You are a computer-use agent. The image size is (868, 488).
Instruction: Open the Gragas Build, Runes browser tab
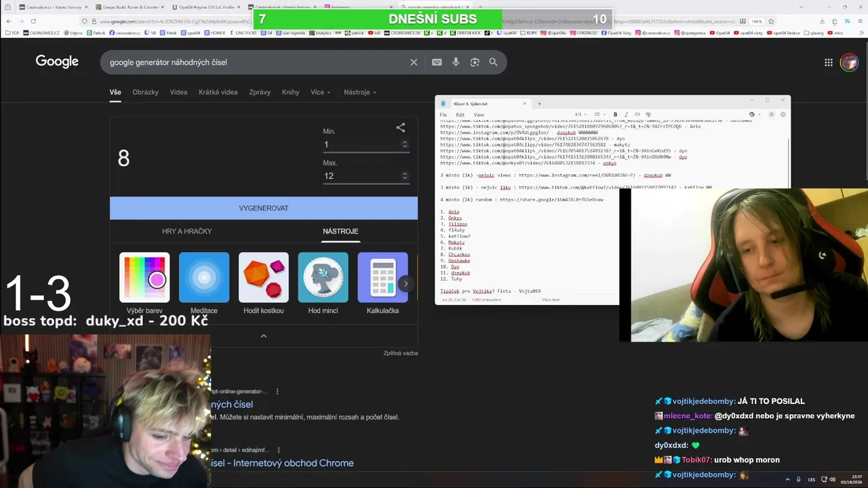(x=128, y=7)
